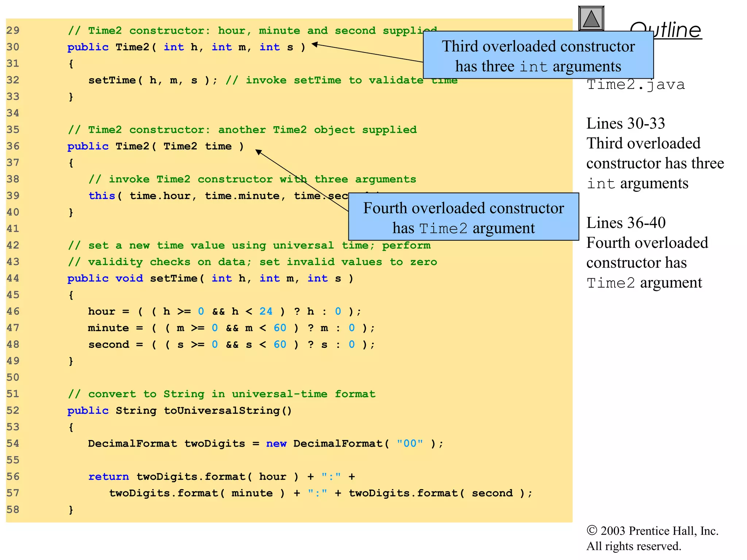Click the line number 41
The height and width of the screenshot is (560, 747).
(13, 229)
